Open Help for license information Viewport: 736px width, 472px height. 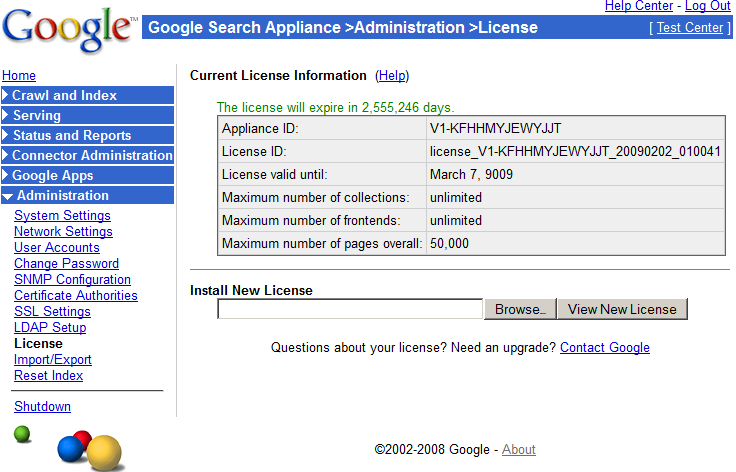tap(392, 76)
